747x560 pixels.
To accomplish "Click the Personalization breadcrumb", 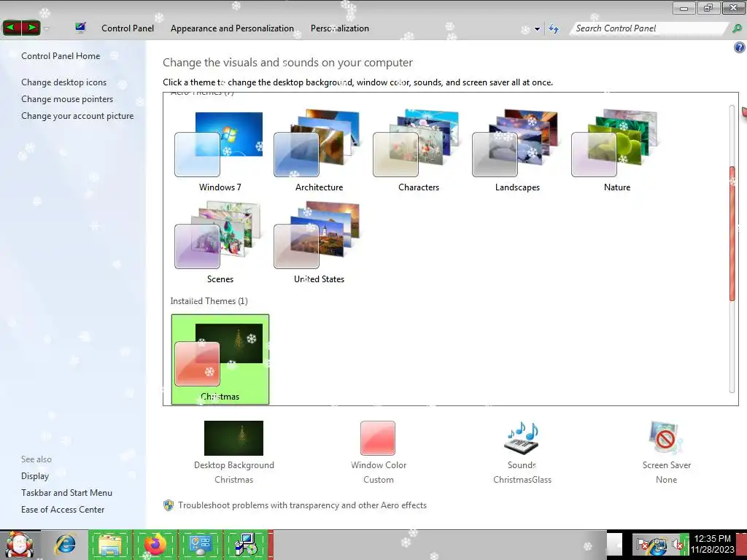I will coord(340,28).
